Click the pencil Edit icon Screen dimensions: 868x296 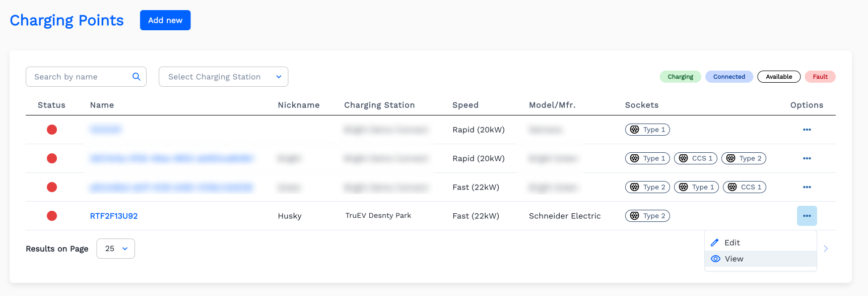(714, 243)
